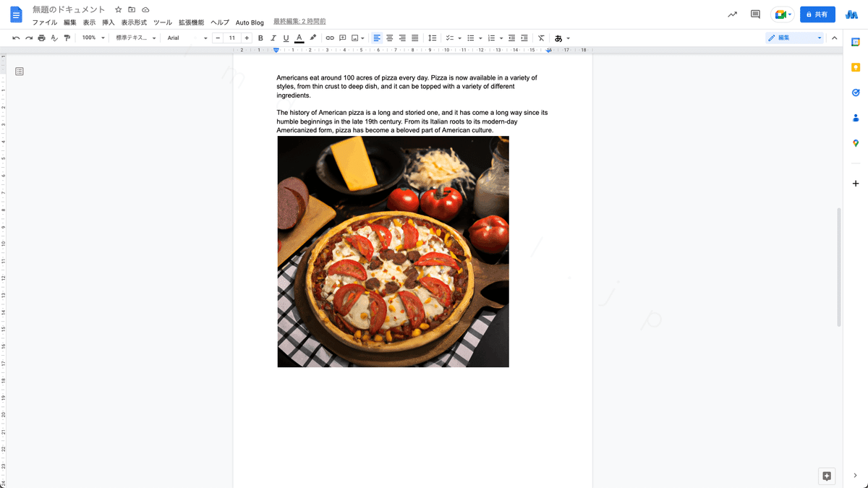Open the 表示形式 menu

(x=134, y=22)
